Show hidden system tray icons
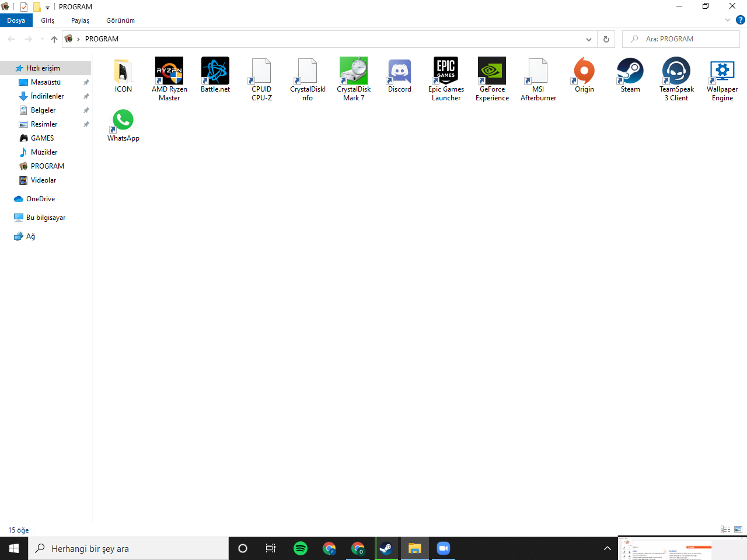 tap(607, 548)
